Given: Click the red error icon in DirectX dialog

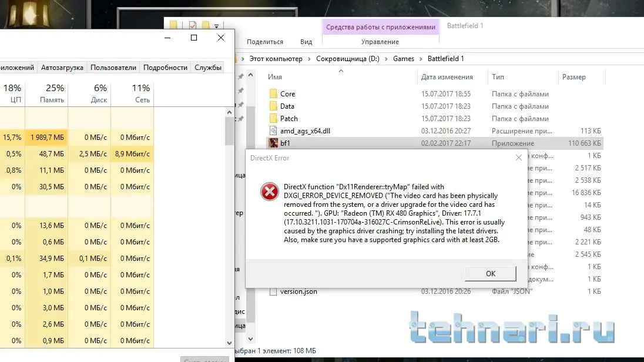Looking at the screenshot, I should [270, 192].
